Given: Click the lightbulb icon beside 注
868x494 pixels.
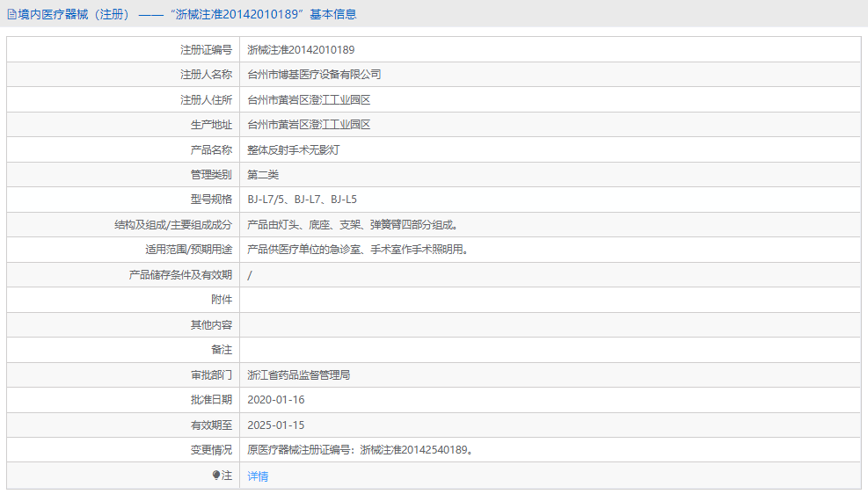Looking at the screenshot, I should click(x=215, y=476).
